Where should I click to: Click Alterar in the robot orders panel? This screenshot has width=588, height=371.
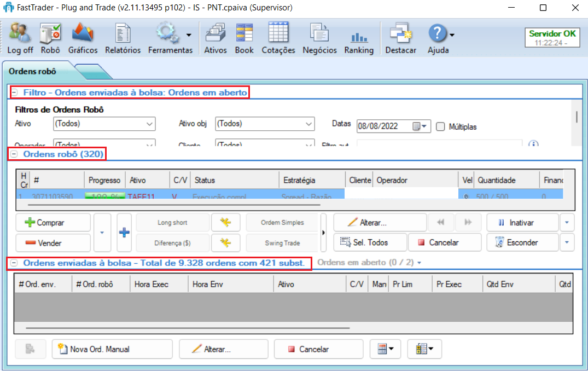pos(380,223)
